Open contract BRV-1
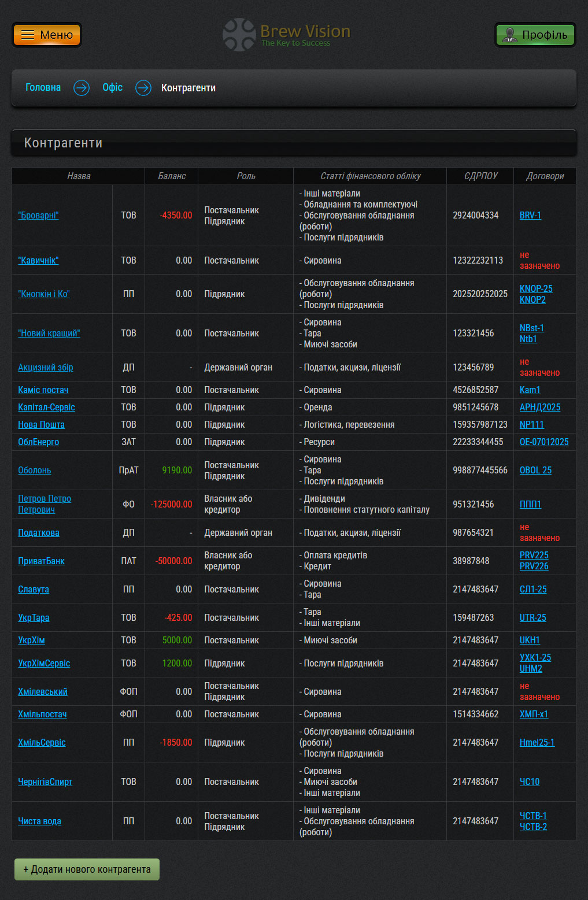588x900 pixels. [530, 215]
